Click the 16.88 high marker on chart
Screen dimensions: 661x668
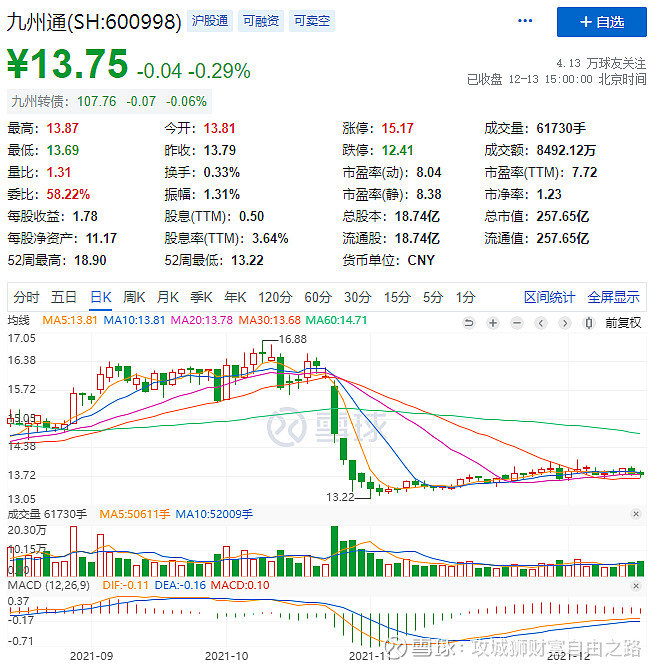293,339
